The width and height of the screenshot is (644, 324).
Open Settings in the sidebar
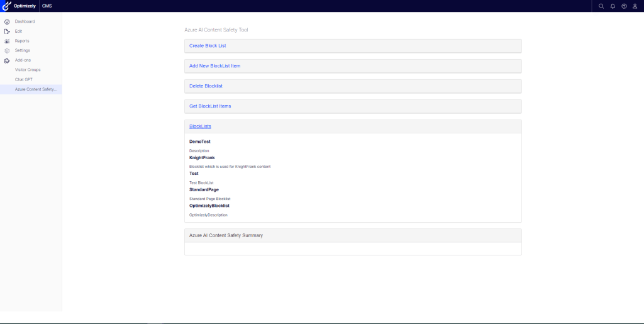[22, 50]
